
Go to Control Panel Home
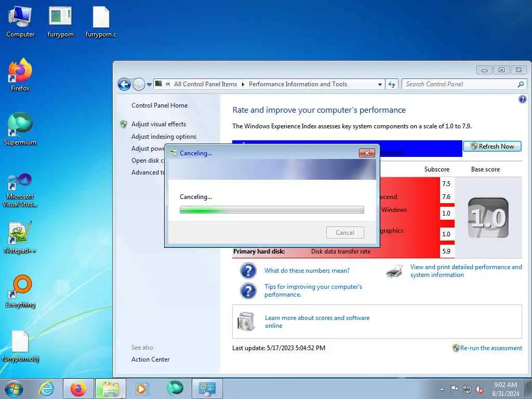point(159,105)
